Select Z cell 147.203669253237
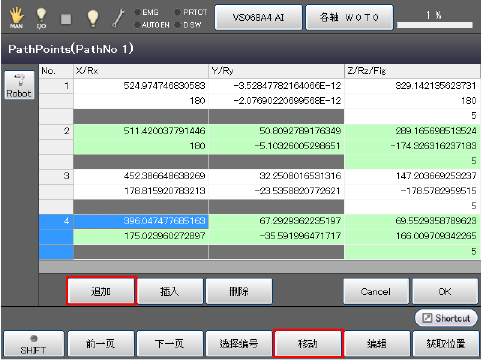Viewport: 481px width, 360px height. click(x=412, y=176)
